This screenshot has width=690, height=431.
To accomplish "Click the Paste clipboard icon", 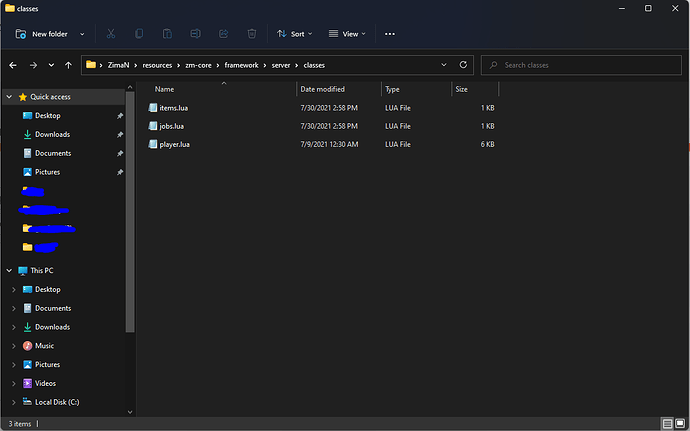I will tap(167, 34).
